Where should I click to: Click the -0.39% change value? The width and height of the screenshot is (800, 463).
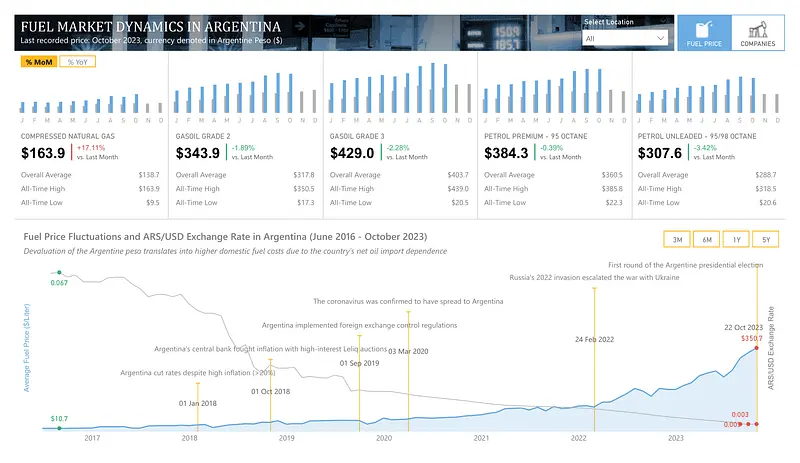[x=552, y=148]
